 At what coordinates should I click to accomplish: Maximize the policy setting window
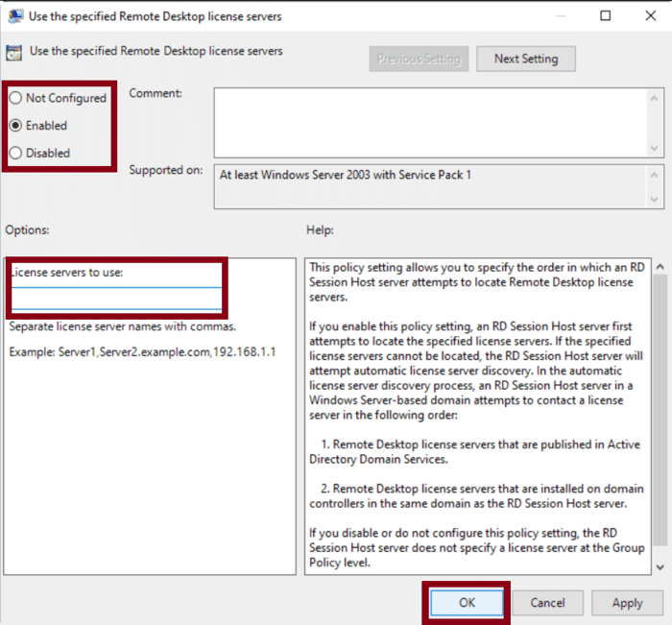605,16
